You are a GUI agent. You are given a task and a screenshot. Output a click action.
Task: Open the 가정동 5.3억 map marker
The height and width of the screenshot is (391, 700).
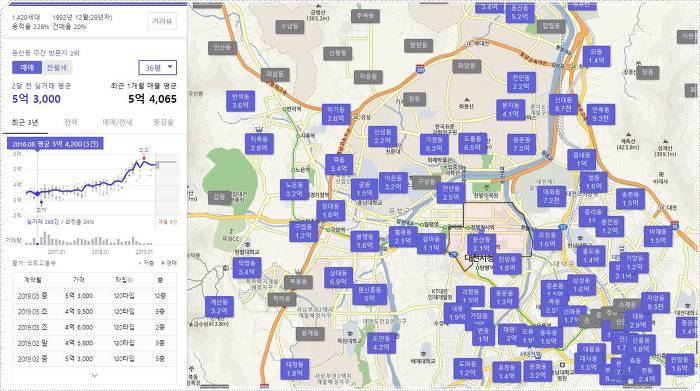click(x=434, y=144)
